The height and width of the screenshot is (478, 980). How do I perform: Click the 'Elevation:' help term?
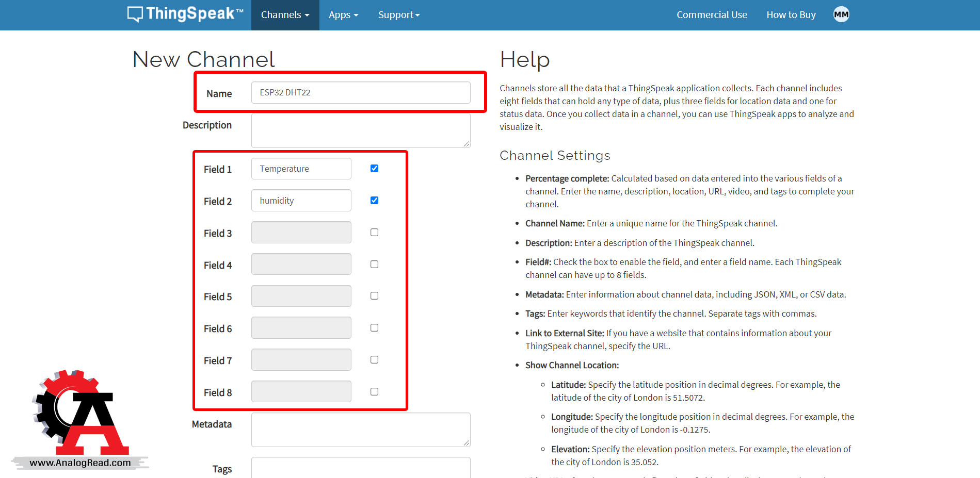pos(570,449)
